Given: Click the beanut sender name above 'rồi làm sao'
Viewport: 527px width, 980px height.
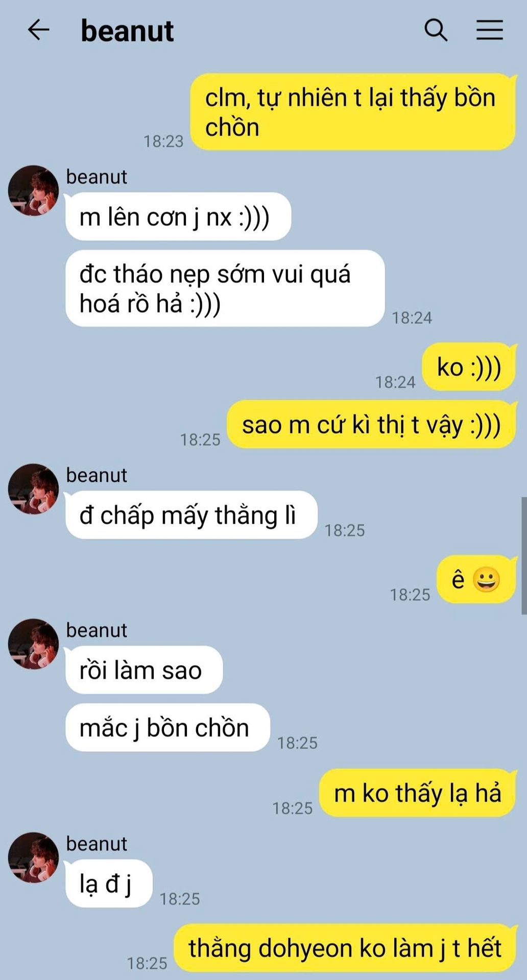Looking at the screenshot, I should (x=97, y=630).
